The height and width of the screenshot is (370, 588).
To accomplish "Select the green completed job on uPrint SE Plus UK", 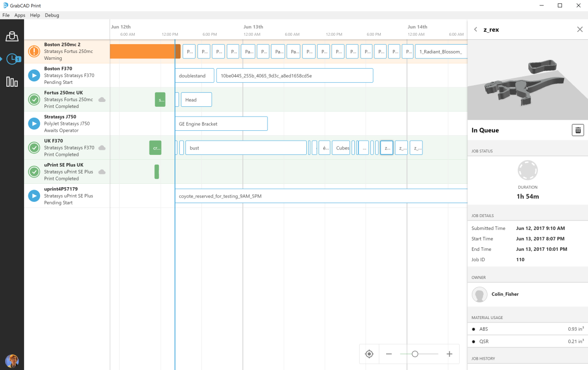I will [157, 172].
